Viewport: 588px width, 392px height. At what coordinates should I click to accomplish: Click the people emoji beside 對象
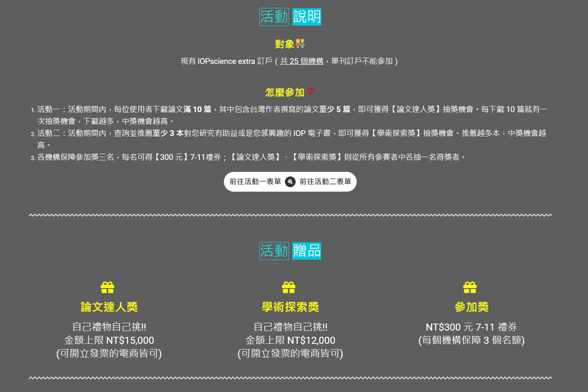pos(300,44)
